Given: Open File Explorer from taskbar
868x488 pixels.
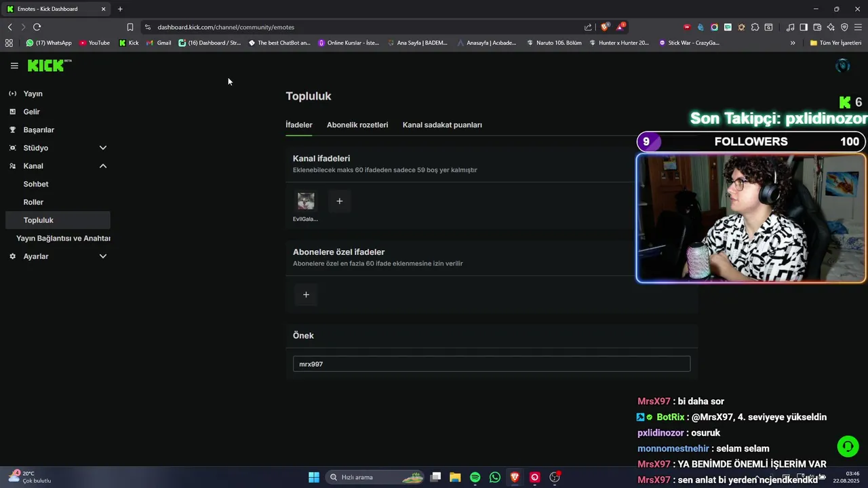Looking at the screenshot, I should tap(455, 477).
